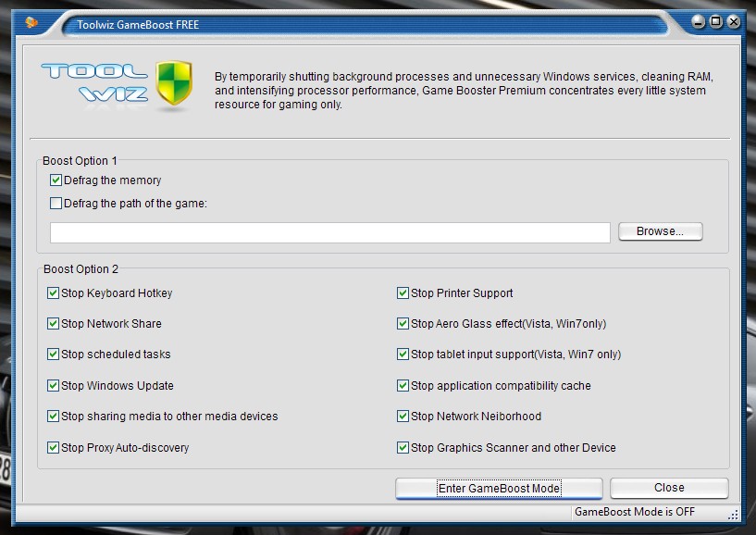Close the window using the title bar X
Screen dimensions: 756x535
point(734,21)
